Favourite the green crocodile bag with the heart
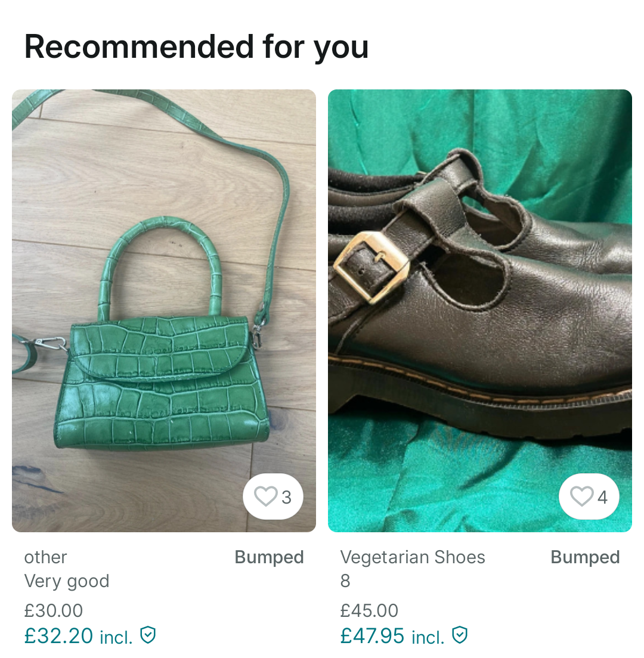The width and height of the screenshot is (644, 658). point(266,496)
